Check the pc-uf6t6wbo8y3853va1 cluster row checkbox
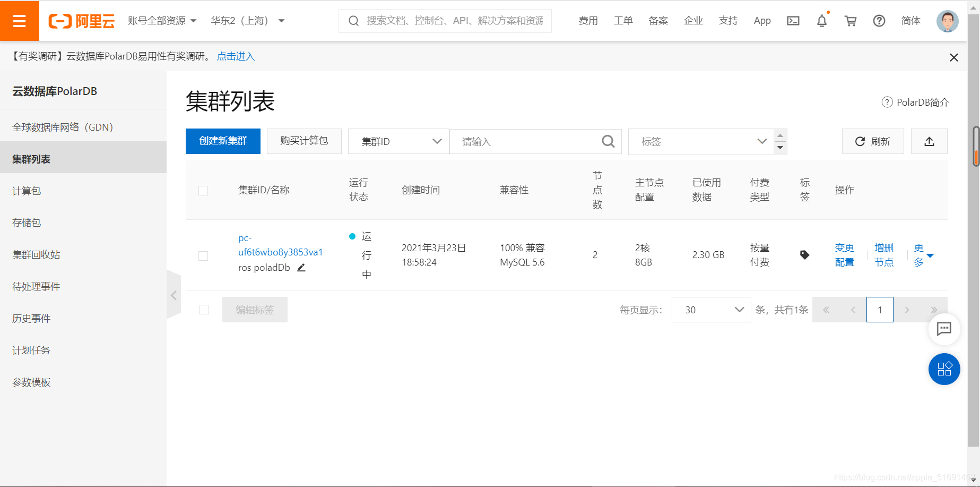 (x=203, y=256)
